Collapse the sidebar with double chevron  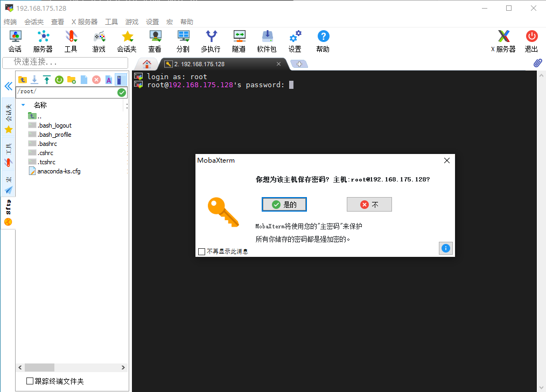9,86
